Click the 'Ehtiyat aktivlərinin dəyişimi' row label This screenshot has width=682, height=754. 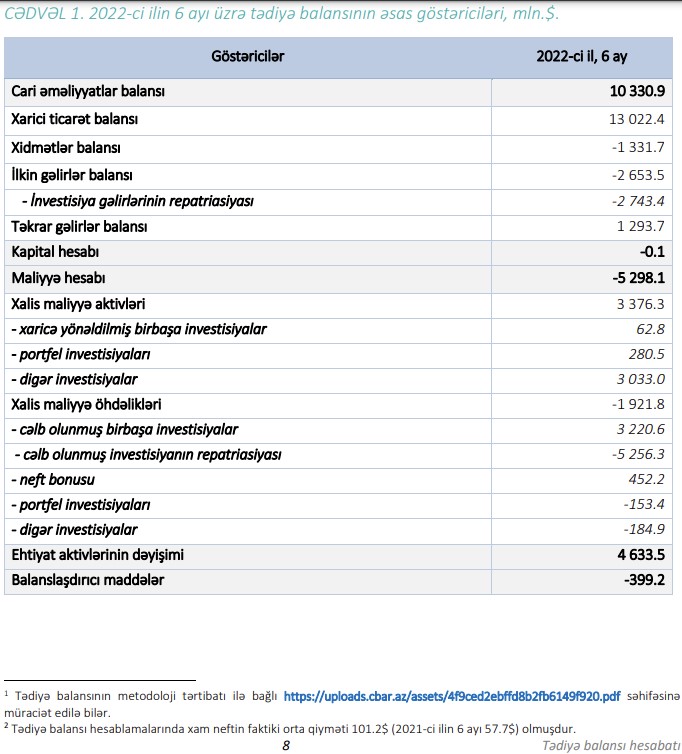tap(98, 554)
